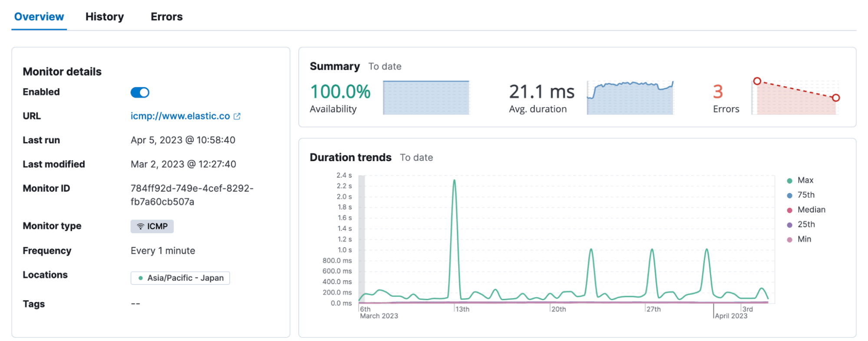Toggle the Max series legend label

click(805, 180)
